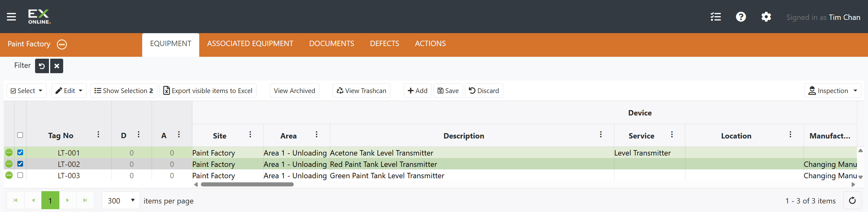Open the task checklist icon
Screen dimensions: 868x212
716,17
